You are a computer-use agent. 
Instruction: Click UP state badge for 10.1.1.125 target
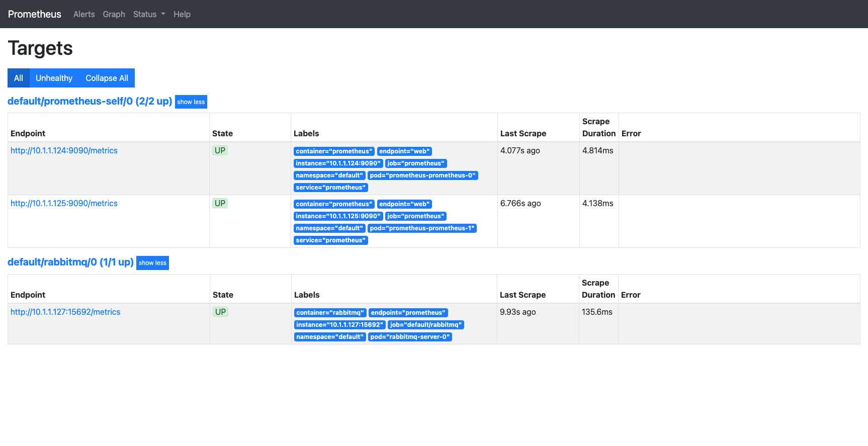tap(220, 203)
